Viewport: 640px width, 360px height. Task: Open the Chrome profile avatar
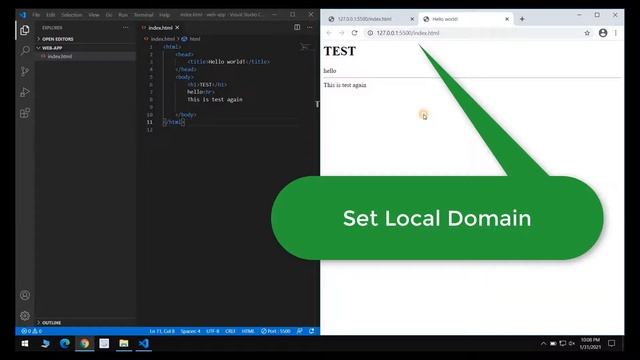(x=603, y=33)
